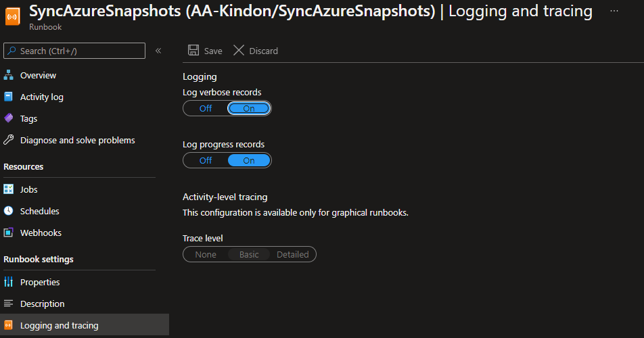Screen dimensions: 644x338
Task: Click the Properties sliders icon
Action: 9,282
